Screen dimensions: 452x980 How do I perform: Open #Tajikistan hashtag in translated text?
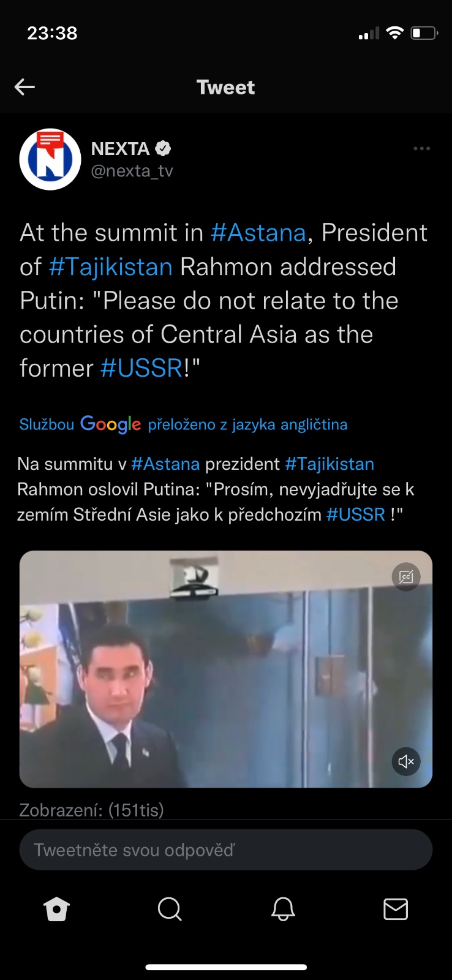[330, 464]
